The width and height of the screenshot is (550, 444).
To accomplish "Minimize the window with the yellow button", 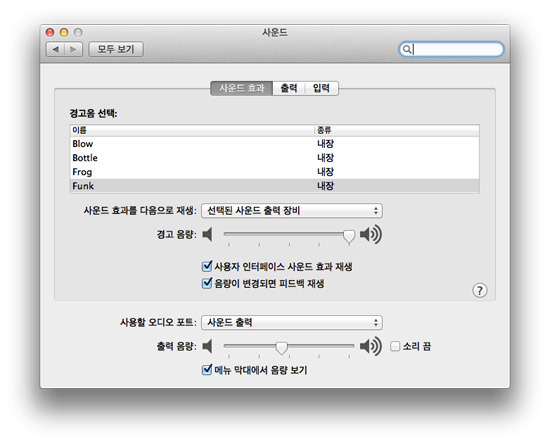I will [64, 33].
